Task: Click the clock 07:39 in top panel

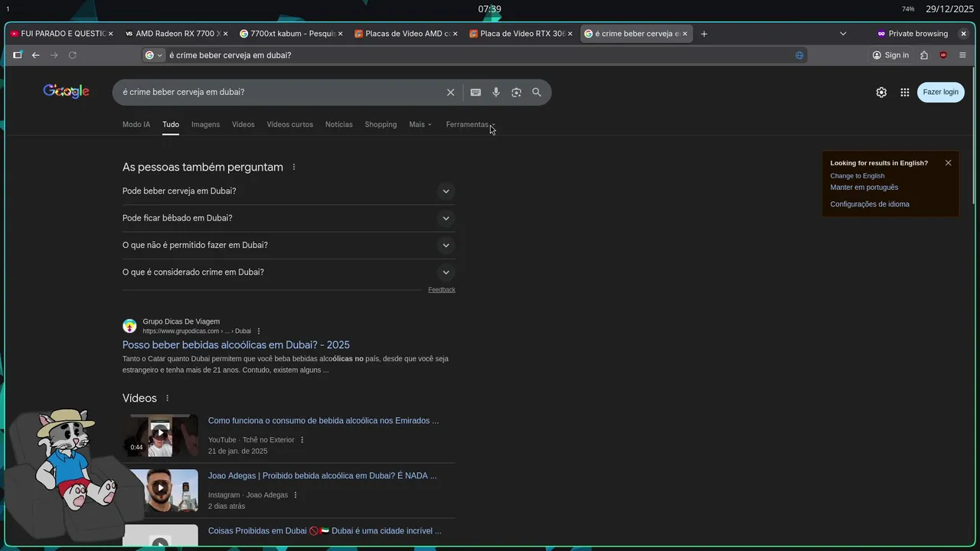Action: coord(490,9)
